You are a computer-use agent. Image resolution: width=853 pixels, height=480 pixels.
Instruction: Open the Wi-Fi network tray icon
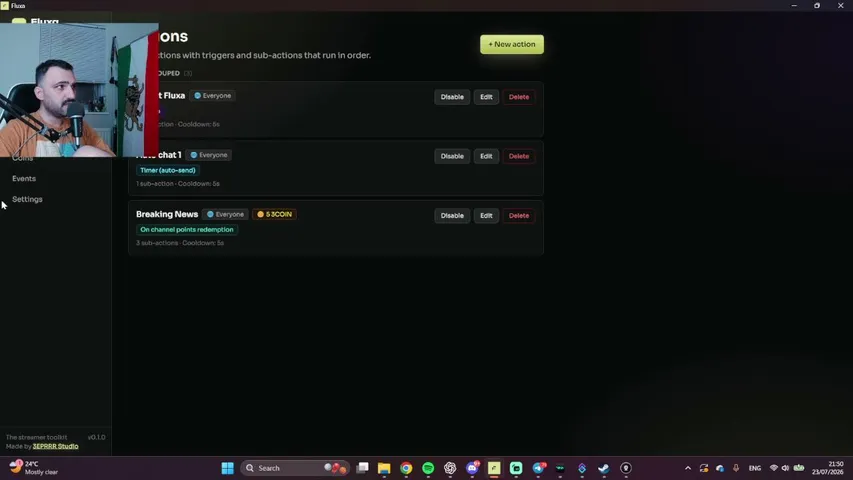[774, 468]
